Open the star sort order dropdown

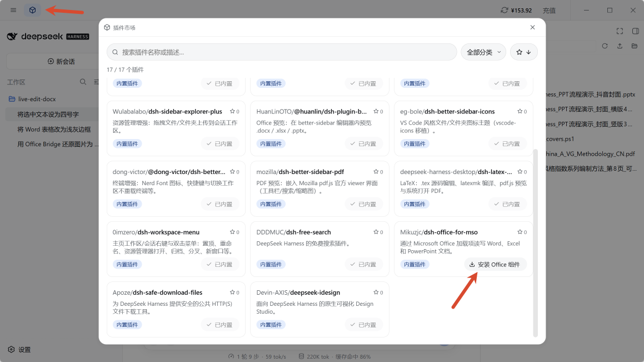pyautogui.click(x=523, y=52)
